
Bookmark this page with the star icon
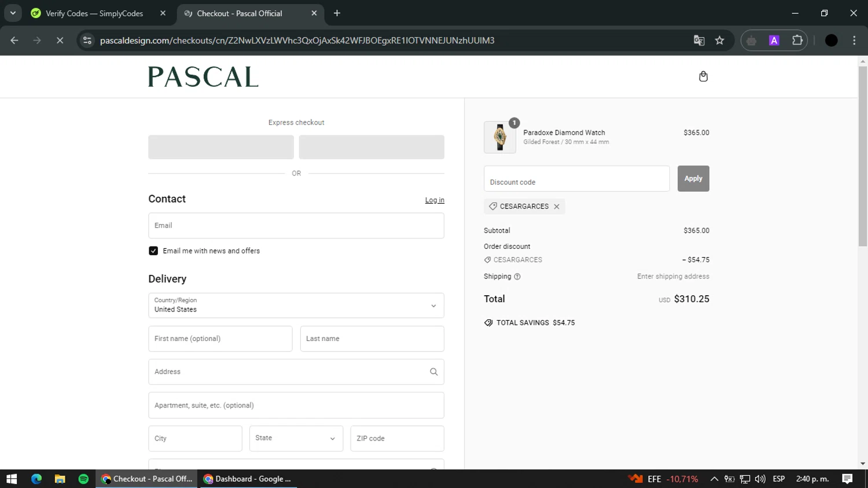tap(719, 41)
